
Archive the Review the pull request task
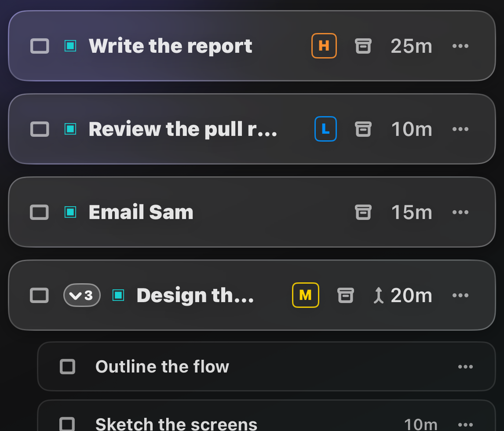[363, 129]
